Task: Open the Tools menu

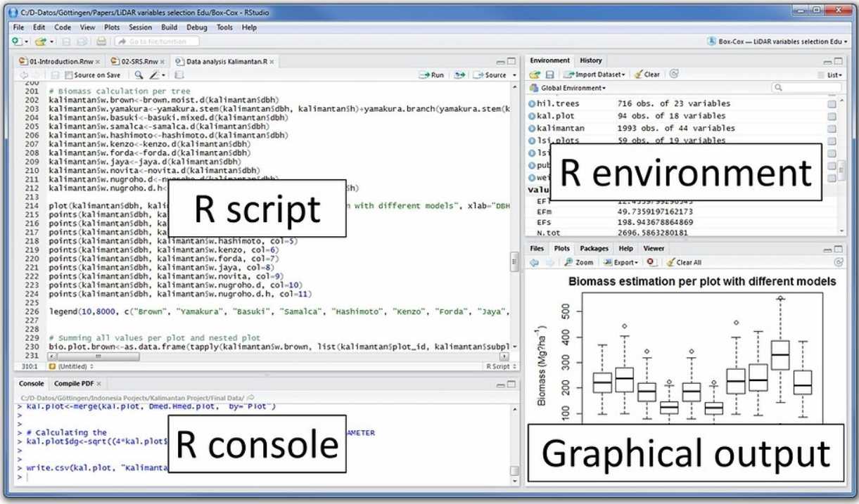Action: pyautogui.click(x=224, y=27)
